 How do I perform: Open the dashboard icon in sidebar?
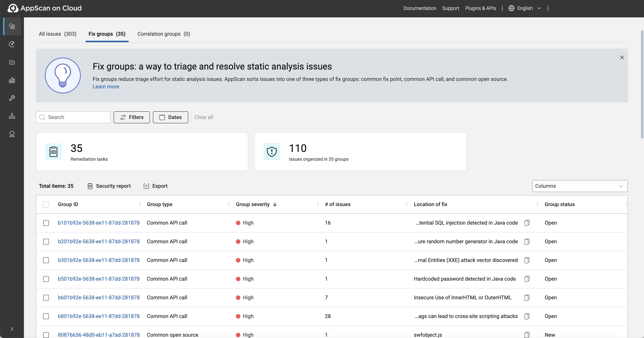tap(12, 26)
